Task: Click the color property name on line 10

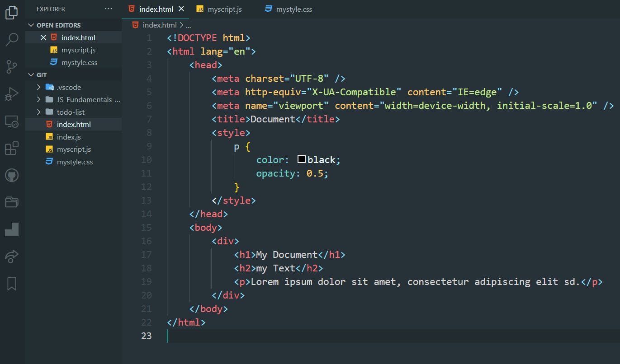Action: tap(270, 159)
